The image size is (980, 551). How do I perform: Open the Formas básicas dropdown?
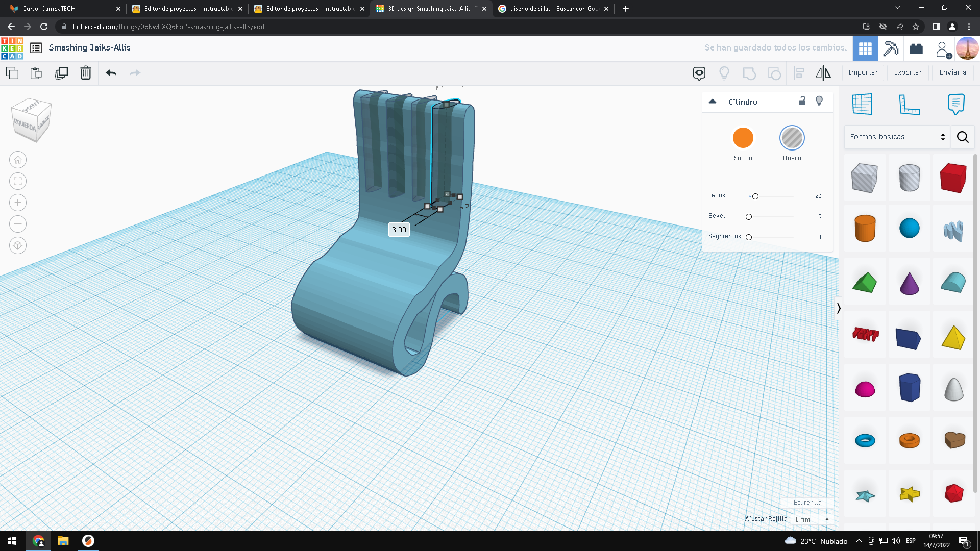click(x=897, y=137)
